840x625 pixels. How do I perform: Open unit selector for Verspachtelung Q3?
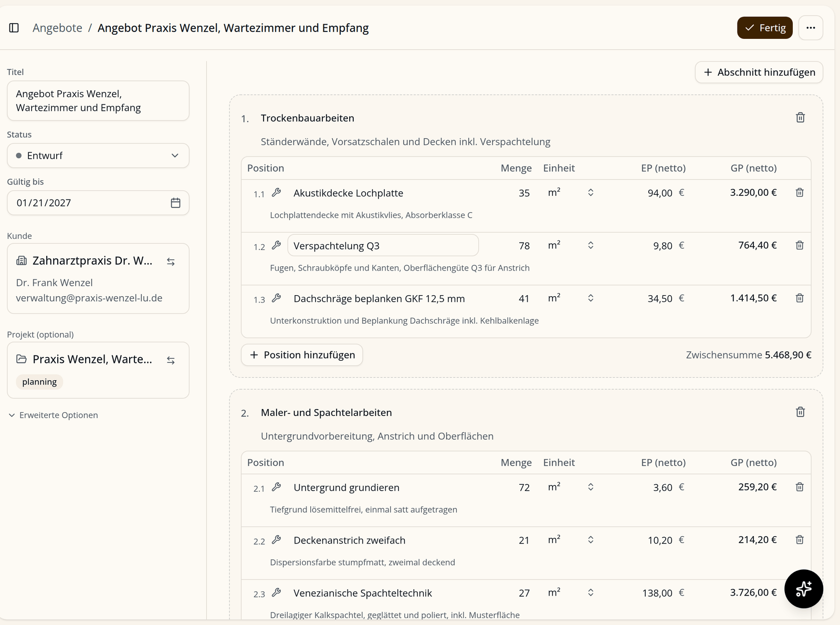571,245
